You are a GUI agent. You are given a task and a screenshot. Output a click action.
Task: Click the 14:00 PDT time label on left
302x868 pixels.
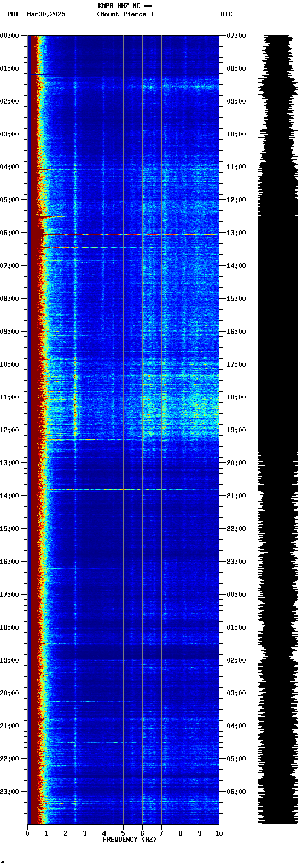click(9, 496)
